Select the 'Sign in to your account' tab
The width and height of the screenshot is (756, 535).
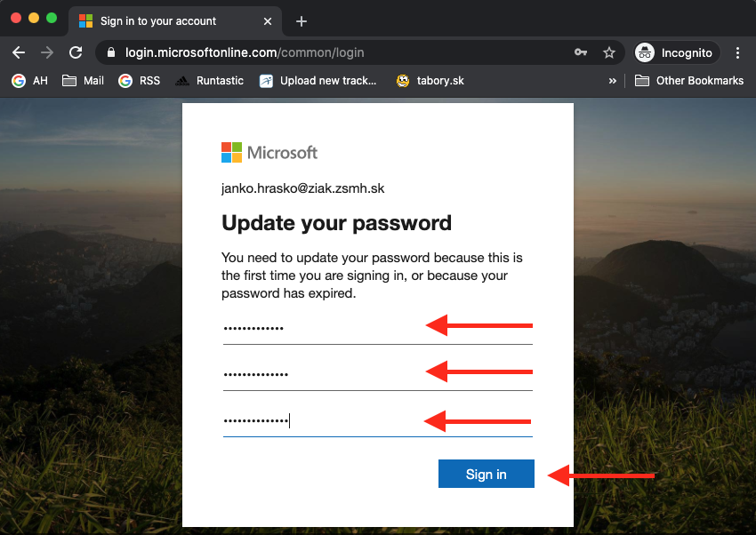point(169,20)
